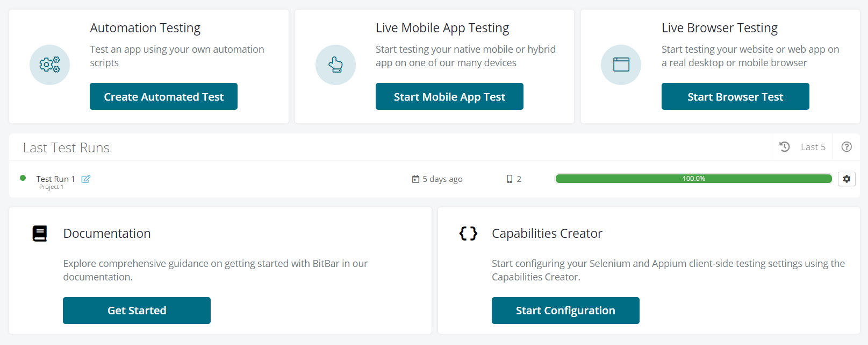Click the Live Browser Testing window icon
This screenshot has width=868, height=345.
pos(621,65)
